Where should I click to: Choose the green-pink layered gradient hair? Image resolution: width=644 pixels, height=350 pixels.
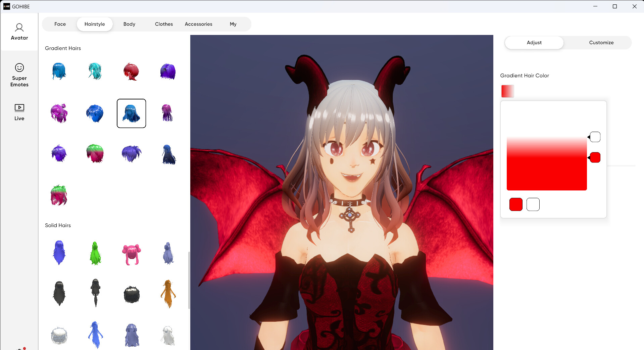[59, 195]
